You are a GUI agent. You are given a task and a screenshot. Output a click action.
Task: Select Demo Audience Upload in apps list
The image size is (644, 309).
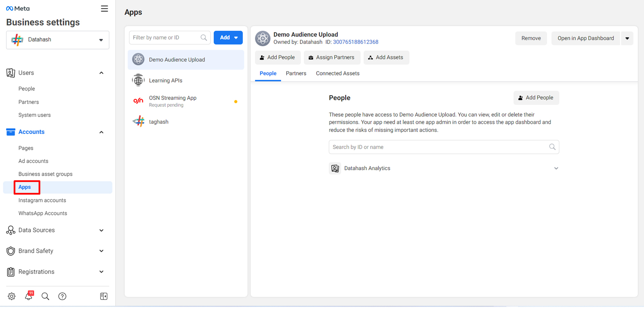[x=186, y=60]
